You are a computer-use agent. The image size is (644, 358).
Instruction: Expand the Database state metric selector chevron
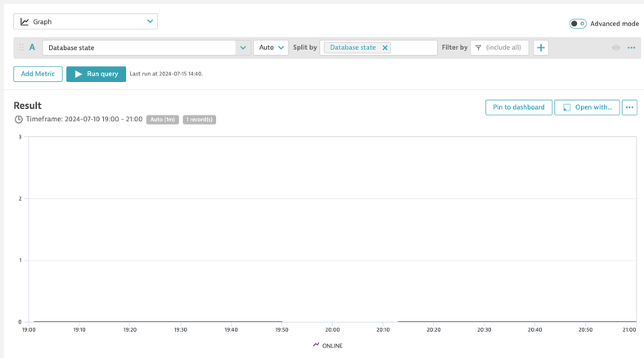pyautogui.click(x=243, y=48)
